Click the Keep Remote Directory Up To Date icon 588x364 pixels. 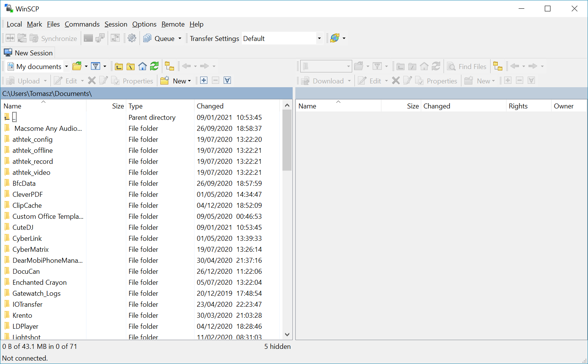pyautogui.click(x=22, y=38)
